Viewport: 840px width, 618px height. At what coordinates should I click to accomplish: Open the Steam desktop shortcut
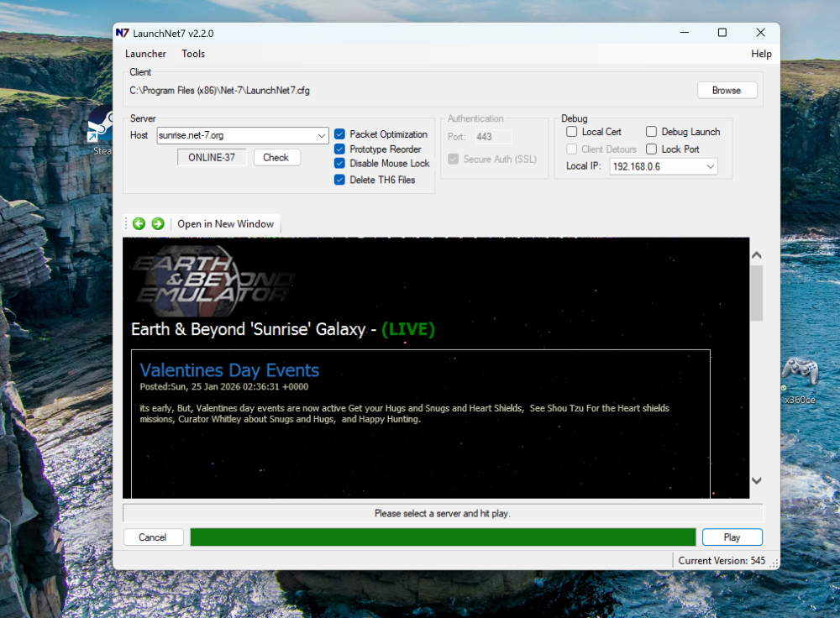coord(101,132)
